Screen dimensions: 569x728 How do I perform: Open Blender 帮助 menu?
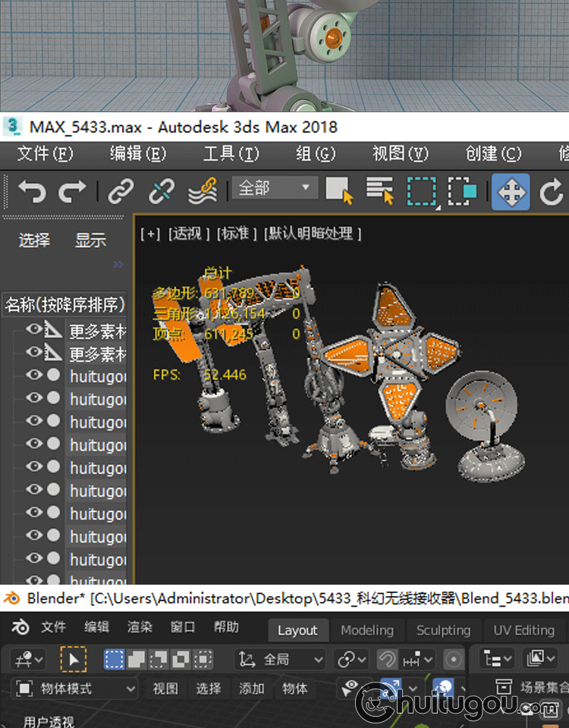[x=226, y=627]
